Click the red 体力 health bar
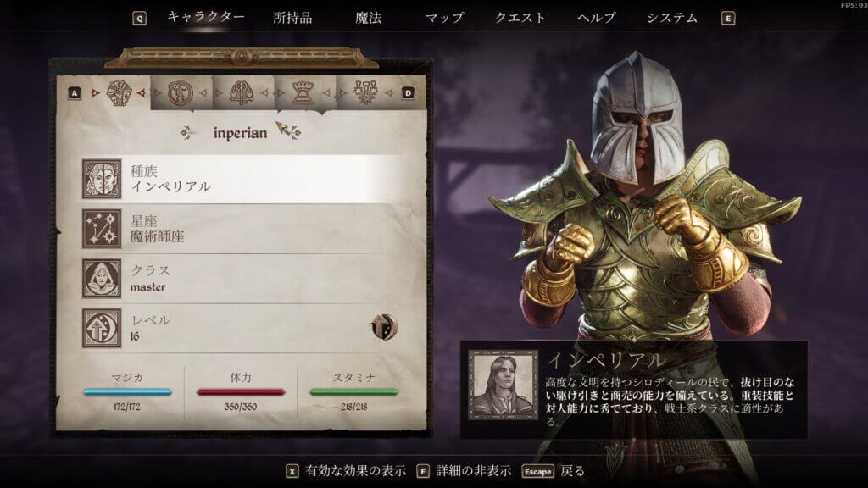This screenshot has height=488, width=868. (x=241, y=391)
